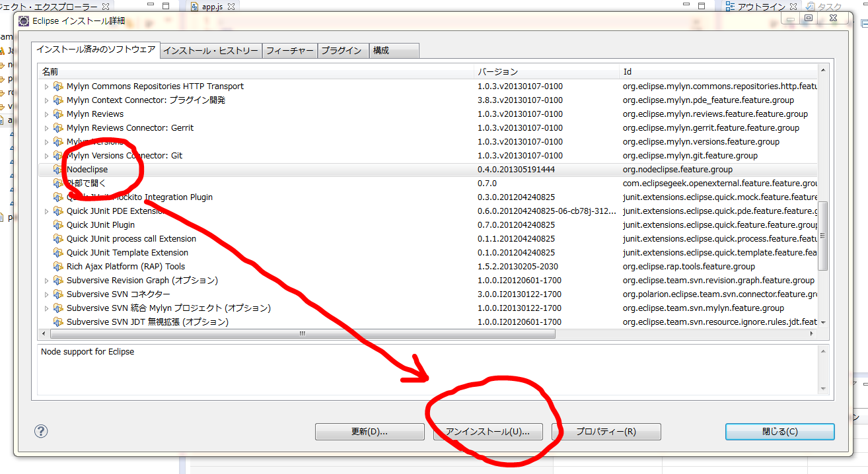The height and width of the screenshot is (474, 868).
Task: Click the Subversive SVN JDT 無視拡張 icon
Action: pyautogui.click(x=58, y=322)
